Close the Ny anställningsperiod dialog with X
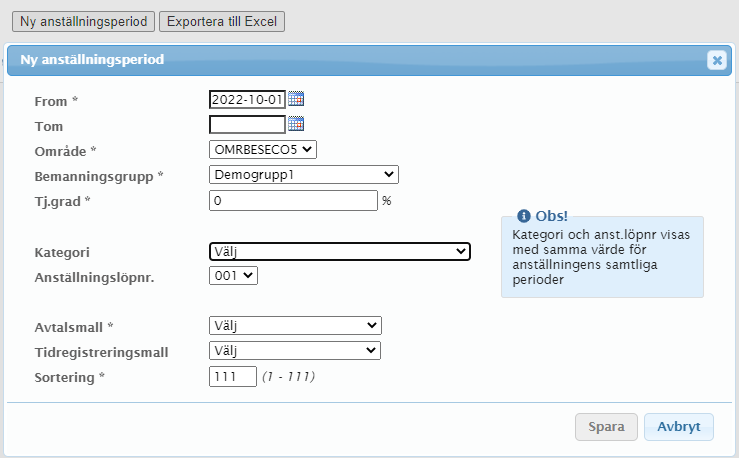 (716, 60)
